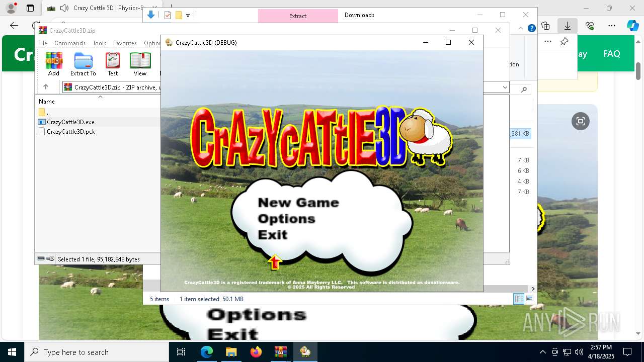Switch File Explorer to large icons view

pyautogui.click(x=530, y=299)
